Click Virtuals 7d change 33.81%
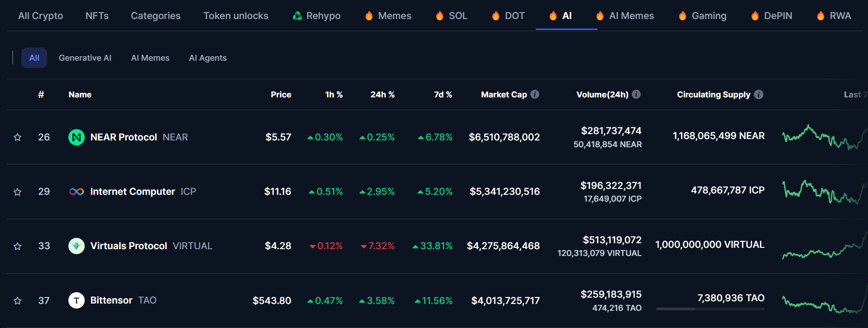This screenshot has width=868, height=328. [x=432, y=246]
